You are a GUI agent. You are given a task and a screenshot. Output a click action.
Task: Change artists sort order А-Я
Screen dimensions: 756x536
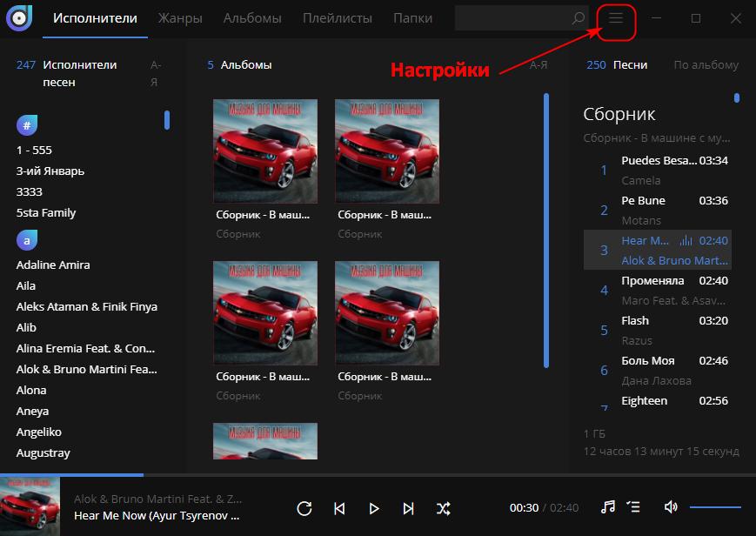(x=155, y=73)
